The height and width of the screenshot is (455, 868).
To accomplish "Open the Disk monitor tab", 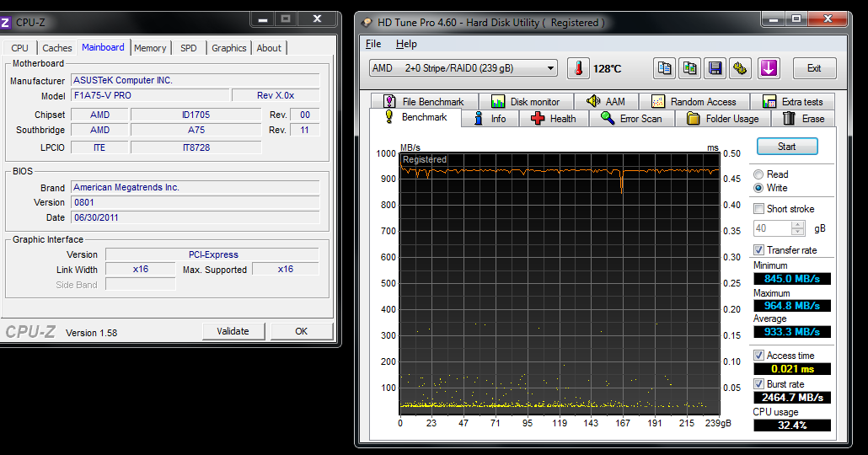I will [526, 101].
